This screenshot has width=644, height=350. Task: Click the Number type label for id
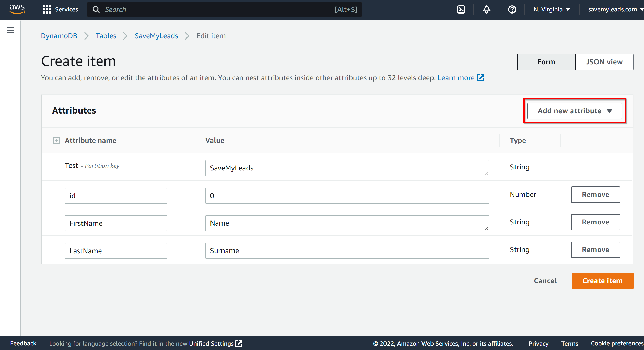coord(523,194)
